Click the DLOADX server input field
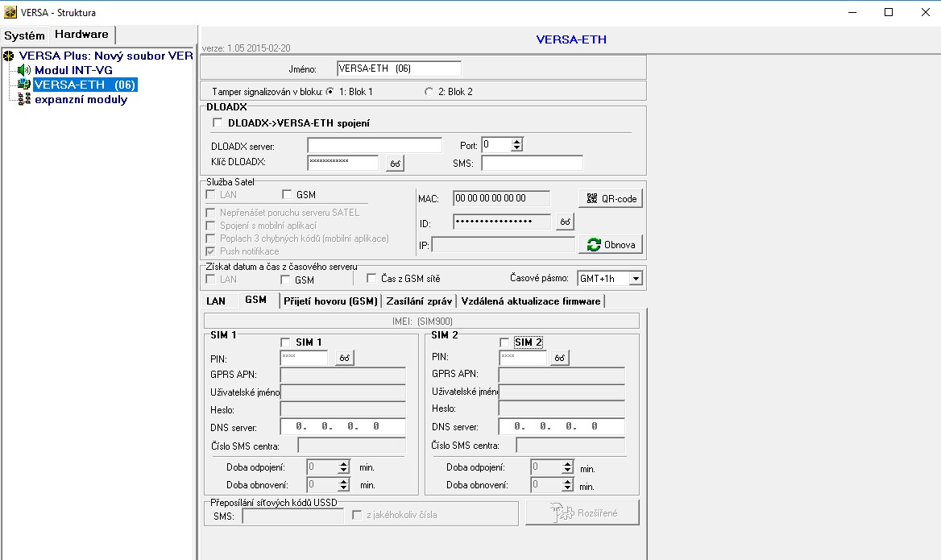Viewport: 941px width, 560px height. pos(374,145)
